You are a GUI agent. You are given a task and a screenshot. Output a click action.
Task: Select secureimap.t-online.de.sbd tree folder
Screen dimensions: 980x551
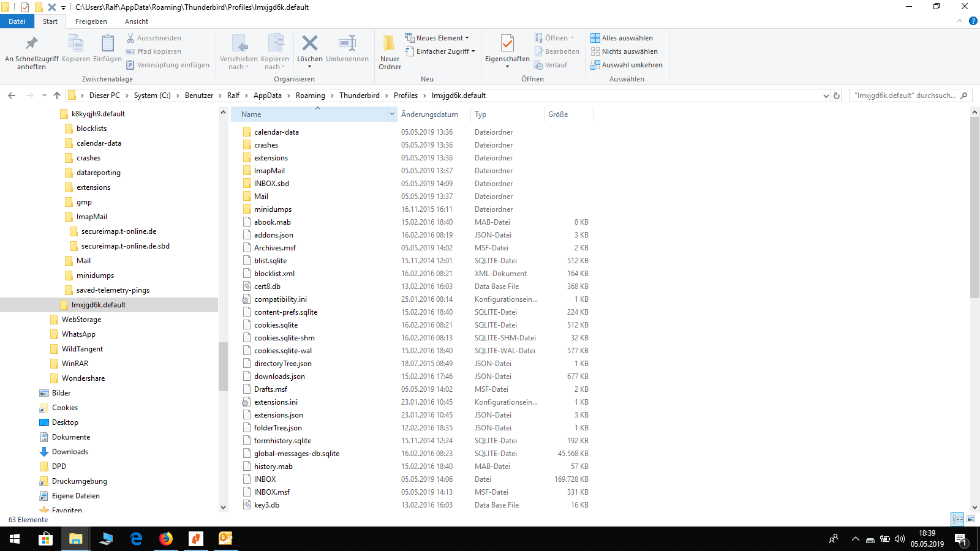(125, 246)
